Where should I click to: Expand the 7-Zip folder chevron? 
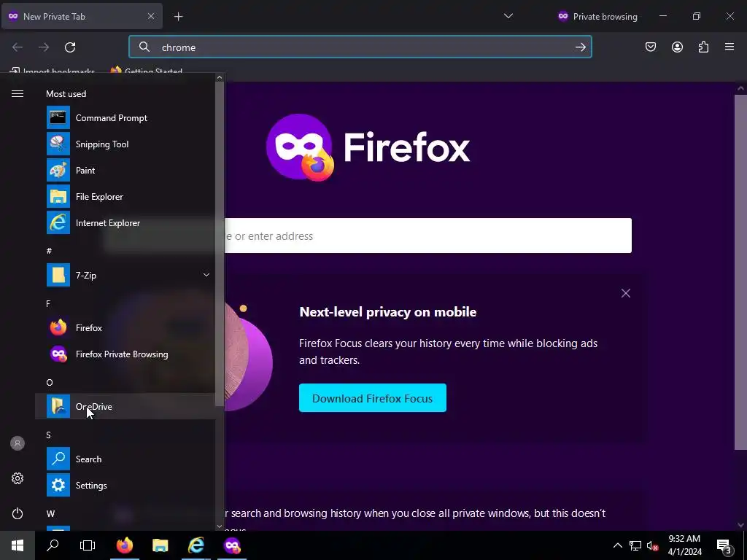[x=206, y=275]
